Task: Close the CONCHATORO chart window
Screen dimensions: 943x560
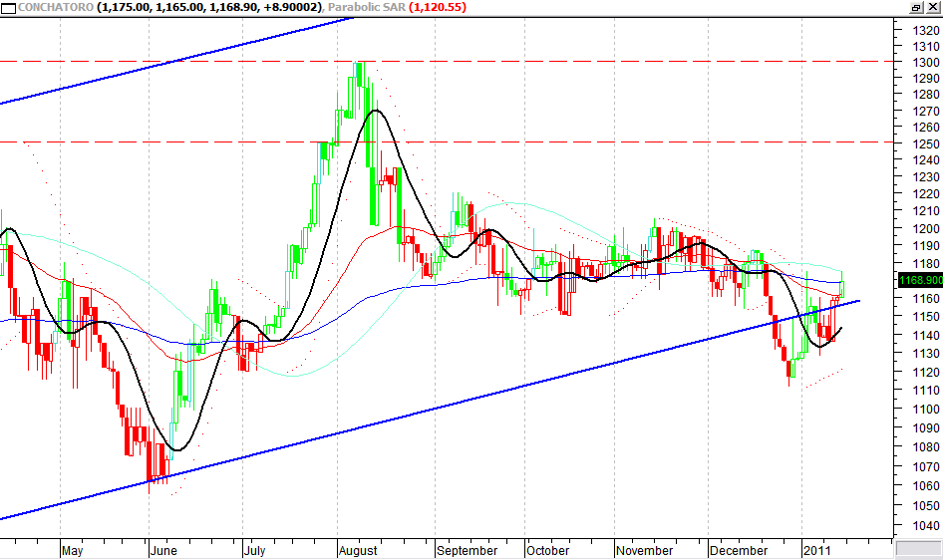Action: click(933, 7)
